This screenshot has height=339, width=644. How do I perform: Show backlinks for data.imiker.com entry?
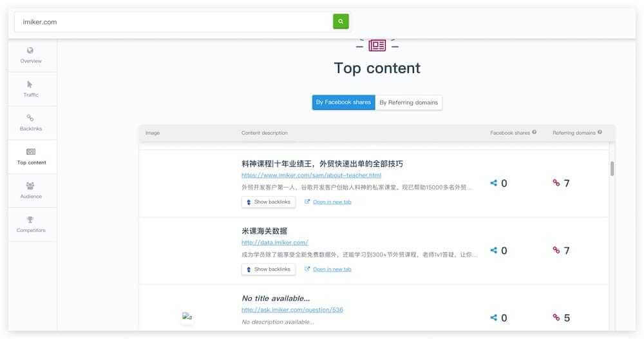[269, 269]
